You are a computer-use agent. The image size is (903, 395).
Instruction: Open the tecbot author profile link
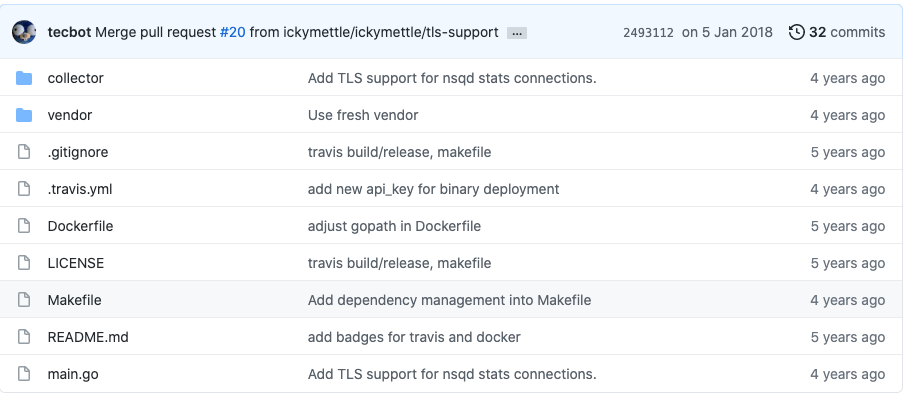69,32
